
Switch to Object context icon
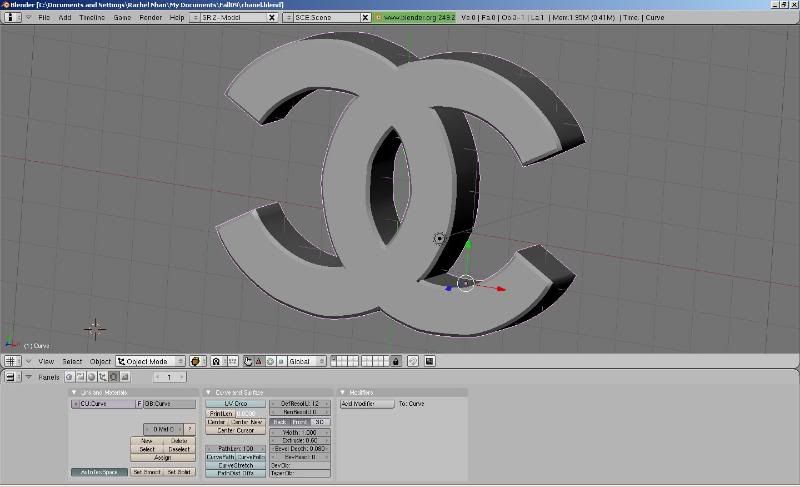click(x=103, y=377)
